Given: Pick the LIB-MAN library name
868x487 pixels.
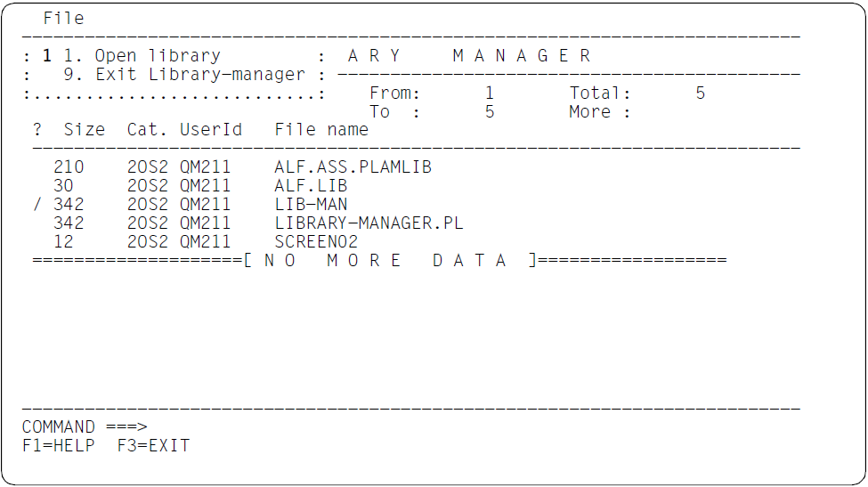Looking at the screenshot, I should tap(311, 205).
